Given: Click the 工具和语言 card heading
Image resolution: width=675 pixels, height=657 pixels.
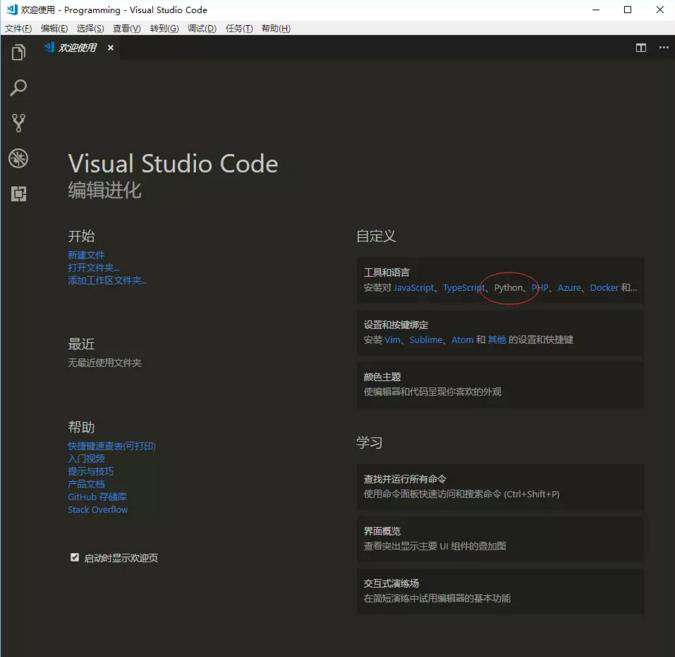Looking at the screenshot, I should [x=387, y=272].
